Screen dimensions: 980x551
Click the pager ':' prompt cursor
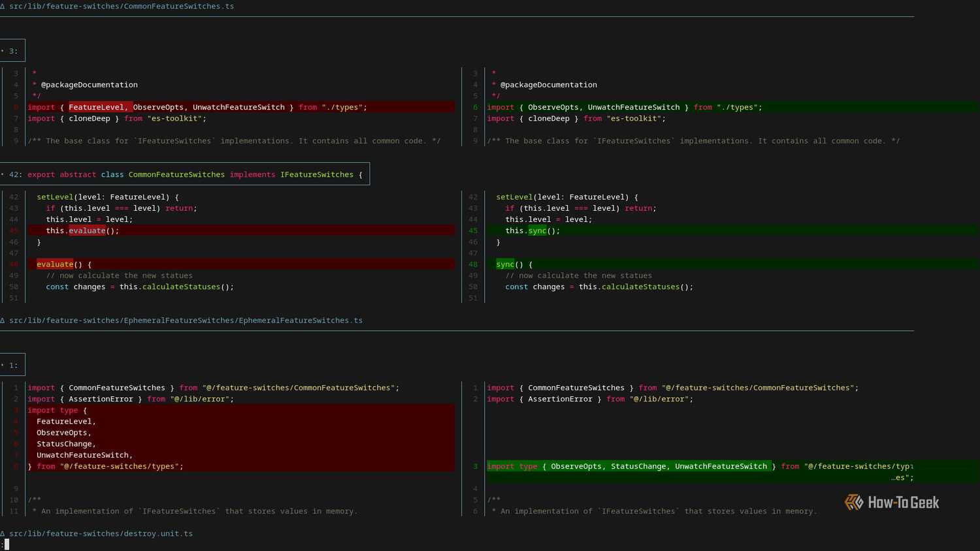(x=6, y=544)
